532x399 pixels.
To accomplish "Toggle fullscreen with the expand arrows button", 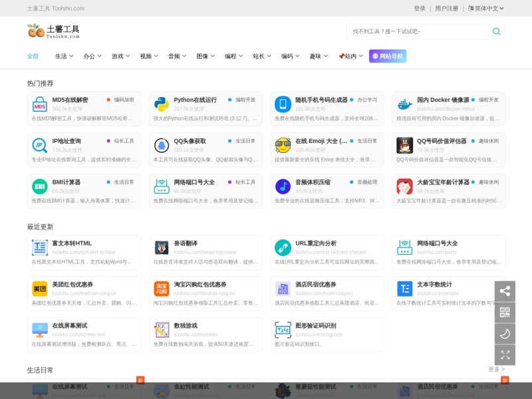I will (x=505, y=355).
